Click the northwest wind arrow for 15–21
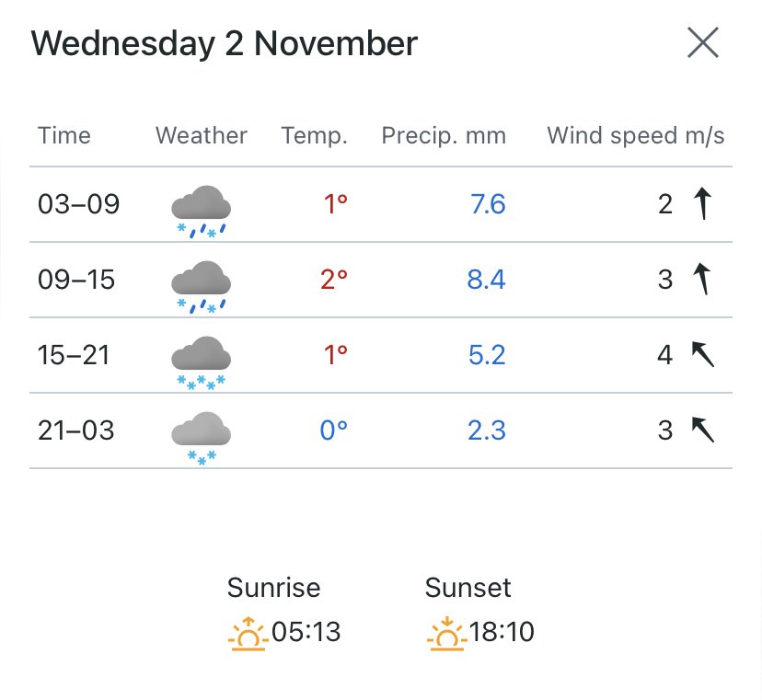762x700 pixels. pos(703,354)
